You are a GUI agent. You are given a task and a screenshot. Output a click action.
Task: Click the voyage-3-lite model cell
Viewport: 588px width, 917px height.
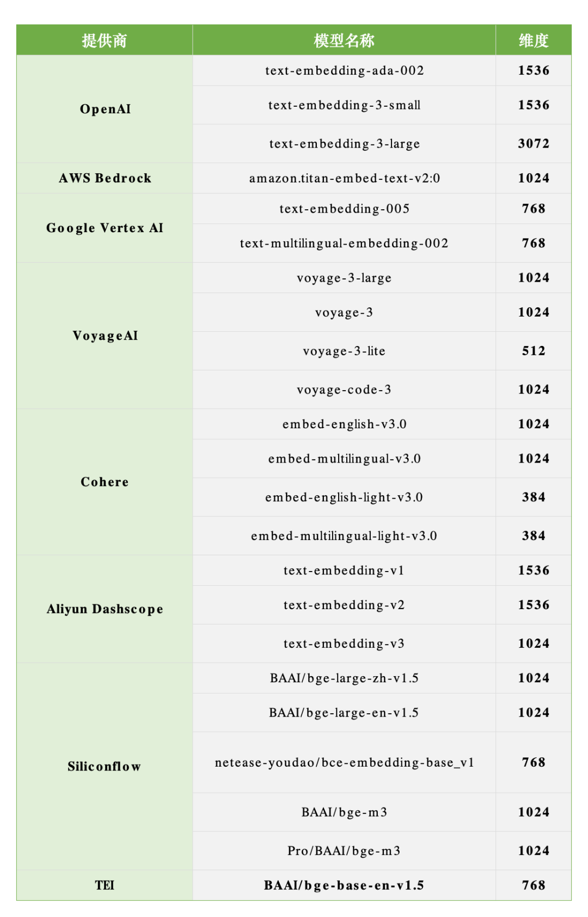pos(344,351)
